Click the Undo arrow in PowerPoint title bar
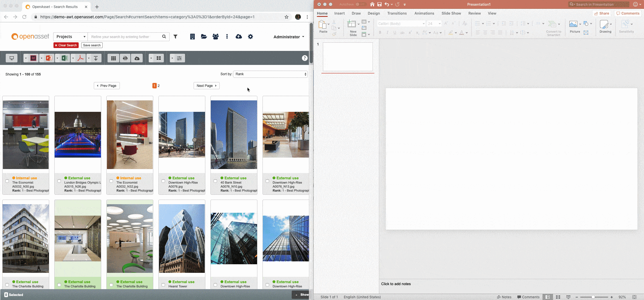The width and height of the screenshot is (644, 300). (x=387, y=4)
